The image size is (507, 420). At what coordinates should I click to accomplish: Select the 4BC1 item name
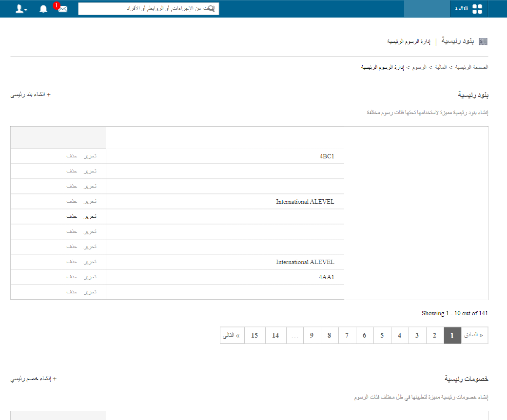327,156
